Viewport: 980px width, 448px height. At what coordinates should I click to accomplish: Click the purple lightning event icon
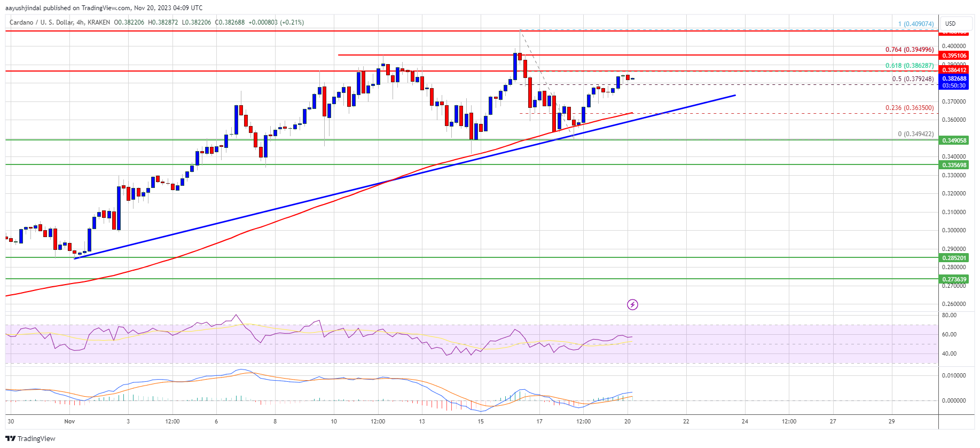click(632, 305)
